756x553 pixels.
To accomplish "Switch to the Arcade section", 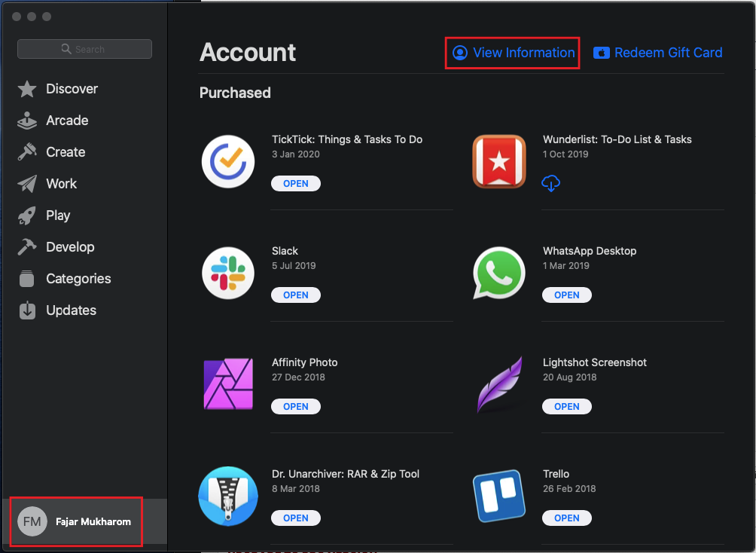I will pos(67,121).
